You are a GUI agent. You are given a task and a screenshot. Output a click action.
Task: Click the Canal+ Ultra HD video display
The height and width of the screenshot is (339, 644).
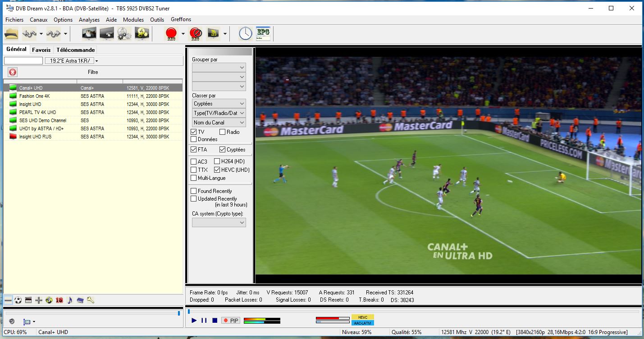448,165
